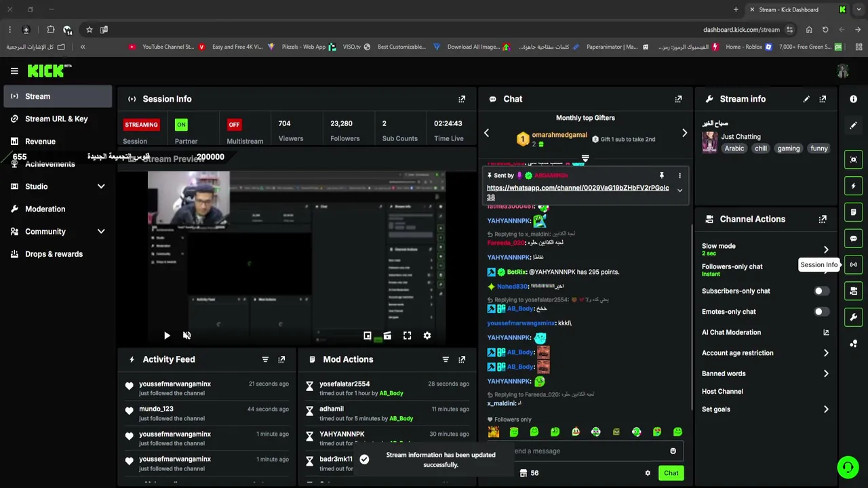Viewport: 868px width, 488px height.
Task: Toggle Emotes-only chat
Action: click(821, 312)
